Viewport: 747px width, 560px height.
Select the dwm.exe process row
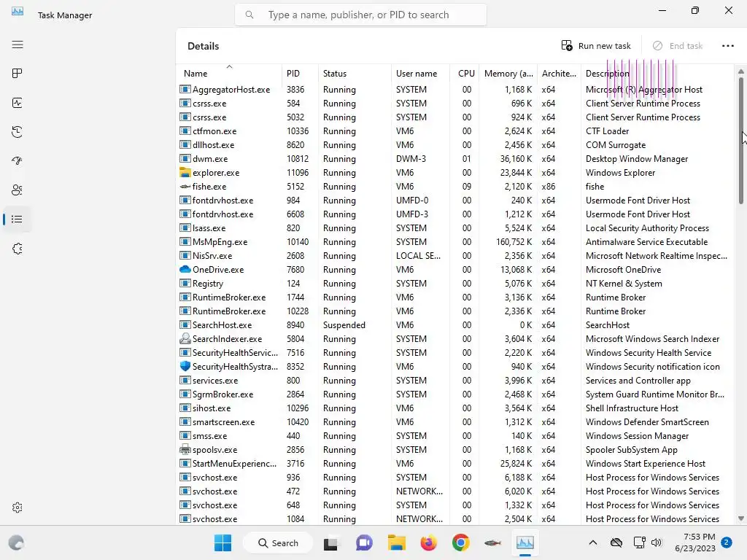tap(455, 158)
